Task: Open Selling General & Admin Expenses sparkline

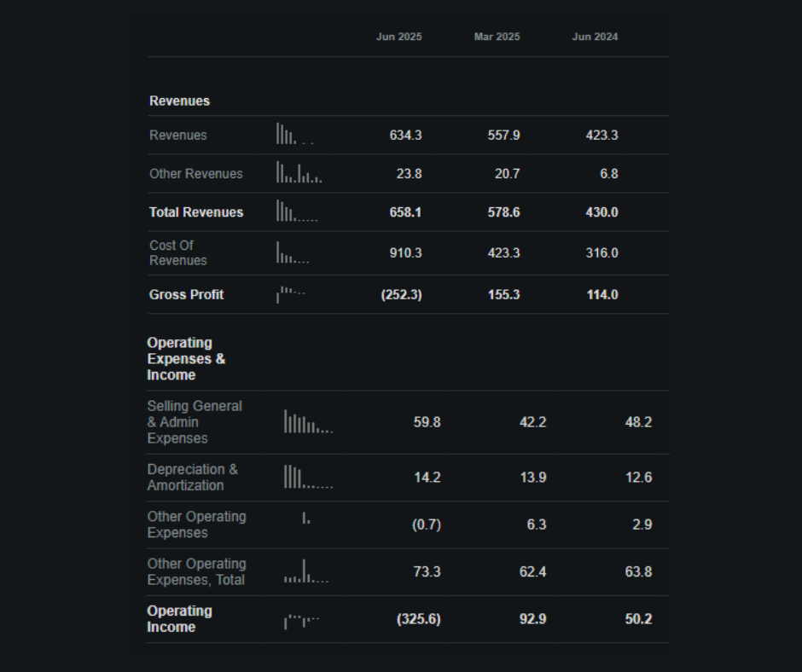Action: [x=308, y=421]
